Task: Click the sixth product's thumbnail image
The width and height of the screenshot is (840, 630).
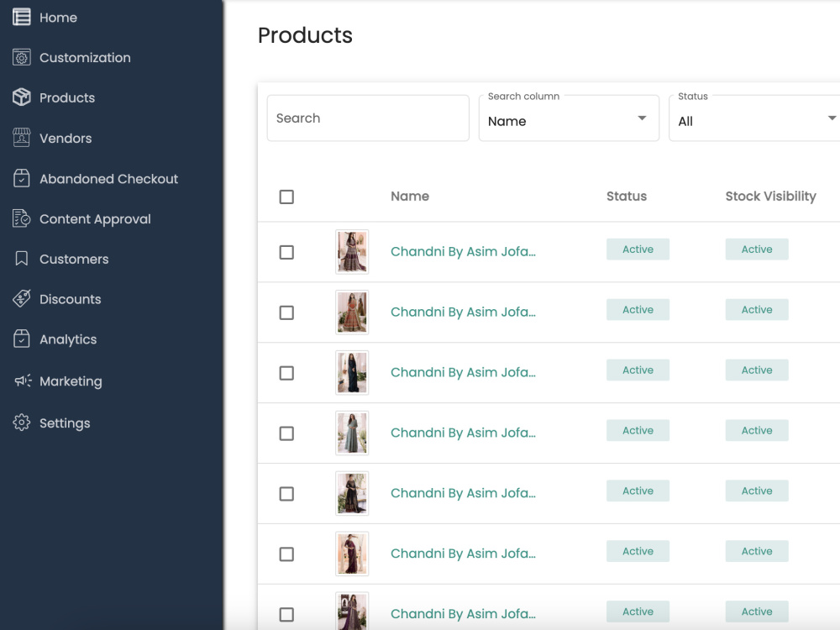Action: coord(352,554)
